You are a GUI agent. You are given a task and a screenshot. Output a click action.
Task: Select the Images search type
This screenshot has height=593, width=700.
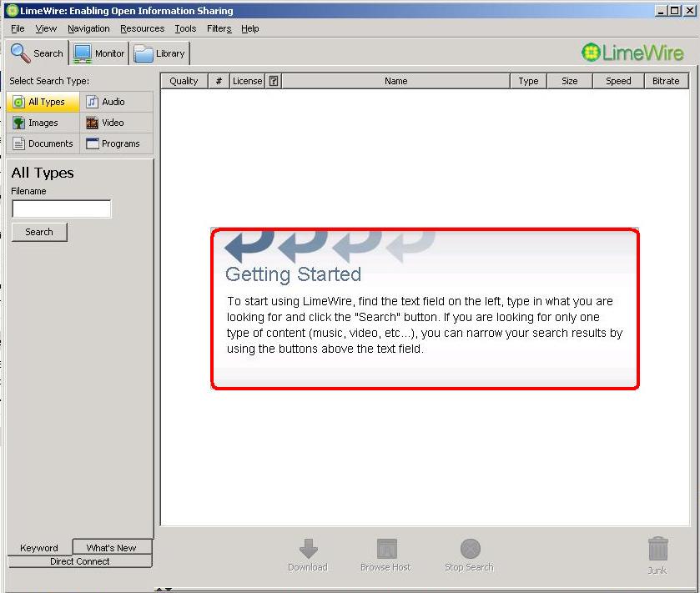tap(43, 123)
